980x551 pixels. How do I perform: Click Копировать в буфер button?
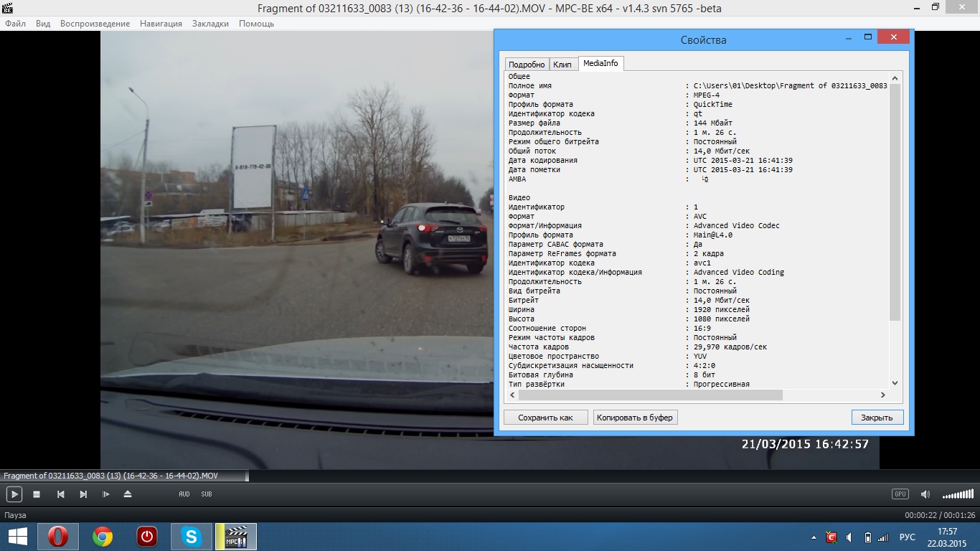point(635,418)
